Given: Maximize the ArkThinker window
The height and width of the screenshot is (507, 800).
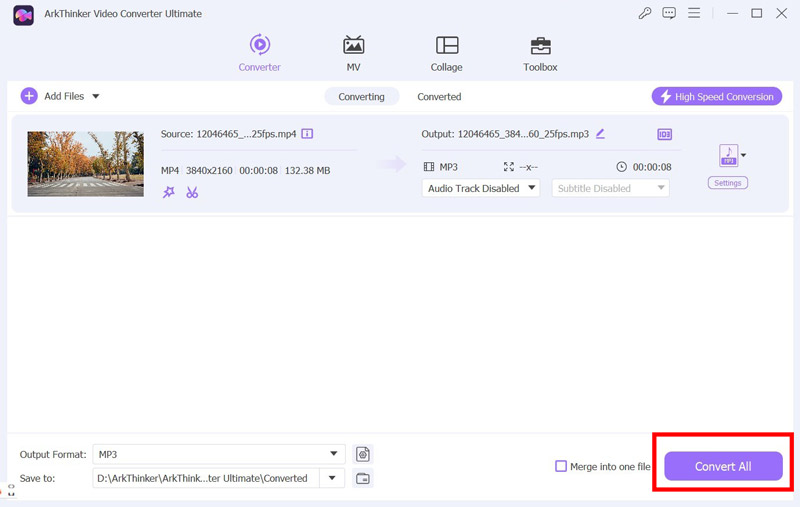Looking at the screenshot, I should coord(757,13).
